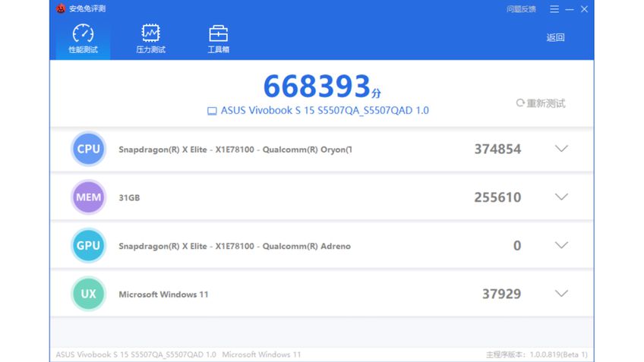Switch to the 压力测试 stress test tab
The height and width of the screenshot is (362, 644).
(x=150, y=39)
